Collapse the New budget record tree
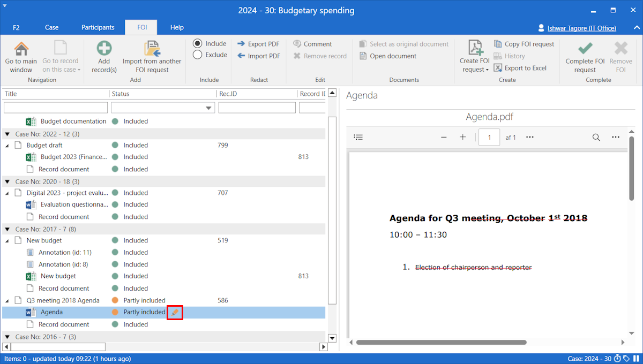This screenshot has height=364, width=643. (8, 241)
